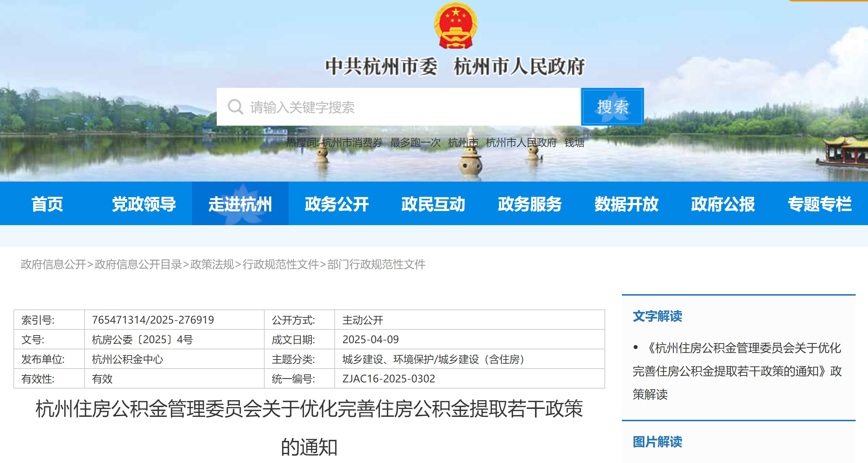Screen dimensions: 868x463
Task: Click the 有效性 label cell
Action: 49,379
